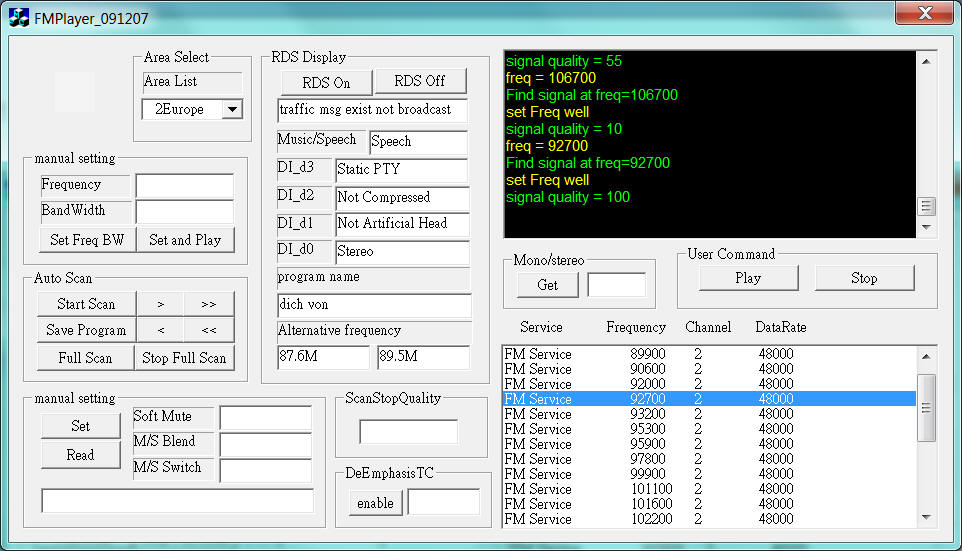Viewport: 962px width, 551px height.
Task: Click the Set button in manual setting
Action: pyautogui.click(x=80, y=426)
